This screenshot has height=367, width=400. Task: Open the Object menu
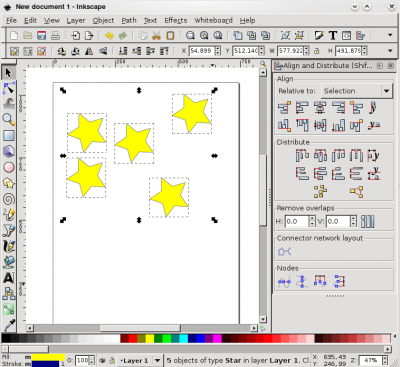pyautogui.click(x=103, y=20)
